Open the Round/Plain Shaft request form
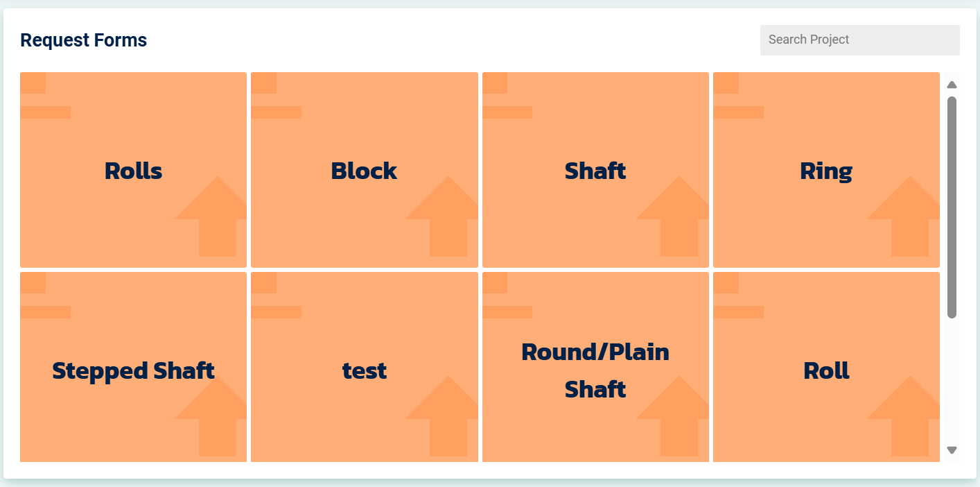This screenshot has height=487, width=980. pyautogui.click(x=595, y=370)
